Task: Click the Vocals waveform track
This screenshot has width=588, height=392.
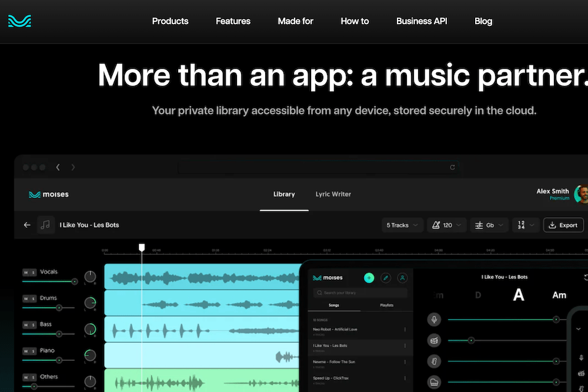Action: click(202, 277)
